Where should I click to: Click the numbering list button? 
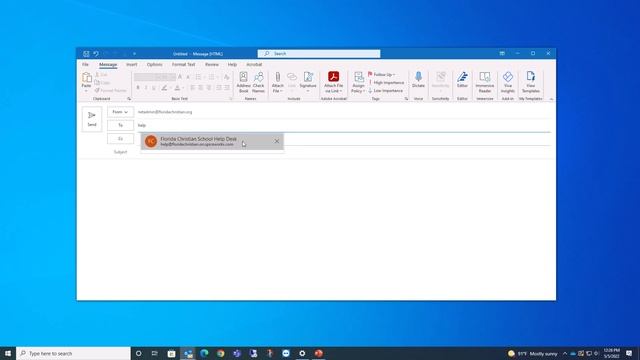[211, 77]
